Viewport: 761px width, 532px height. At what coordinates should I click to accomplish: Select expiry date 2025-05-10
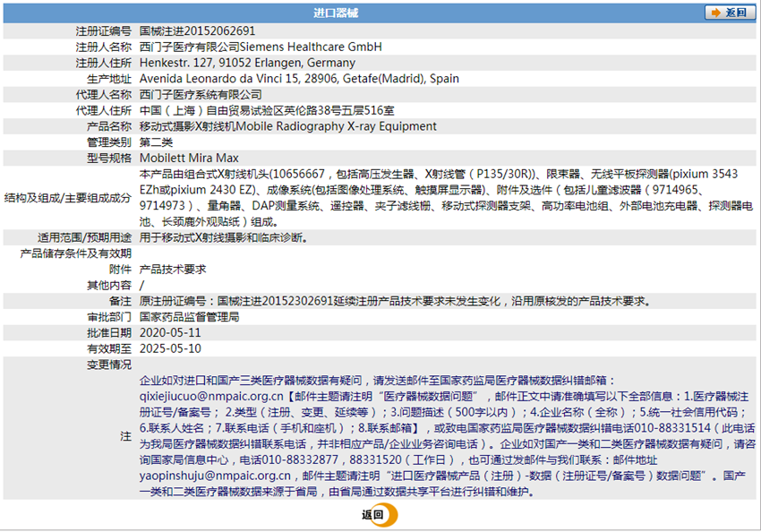point(170,349)
